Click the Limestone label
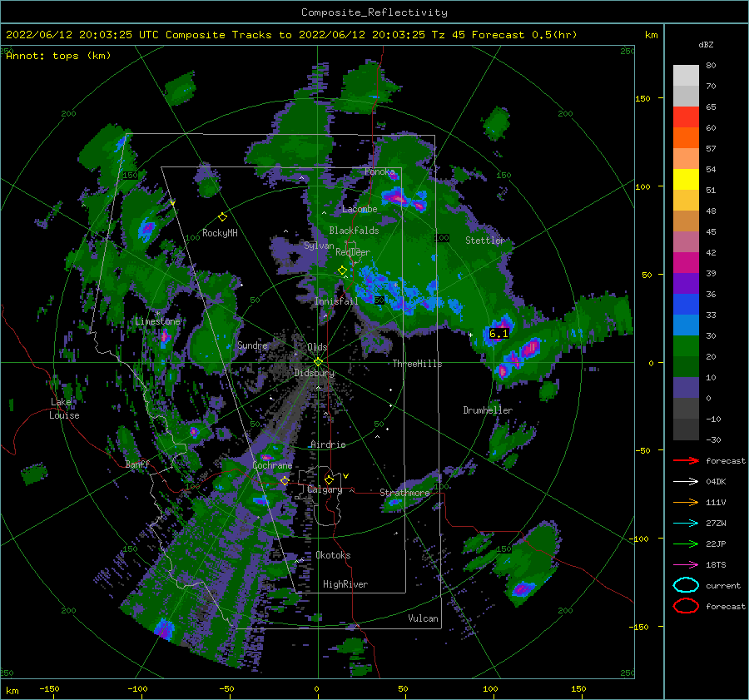This screenshot has height=700, width=749. point(157,321)
